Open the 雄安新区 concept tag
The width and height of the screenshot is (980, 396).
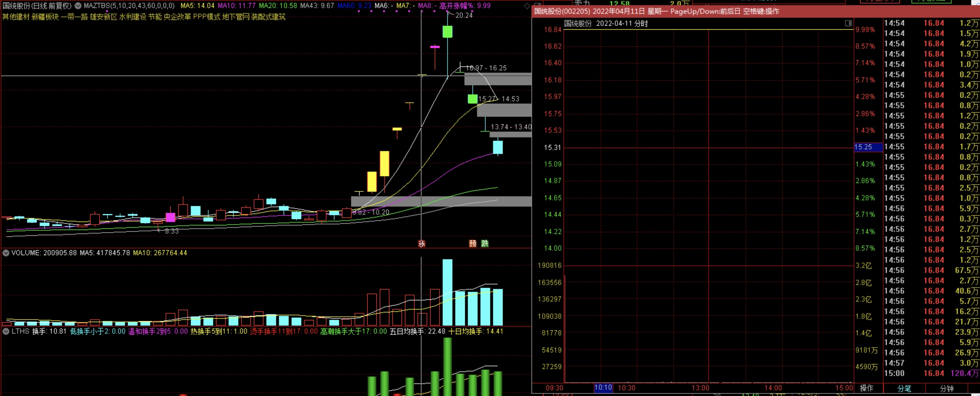point(103,17)
